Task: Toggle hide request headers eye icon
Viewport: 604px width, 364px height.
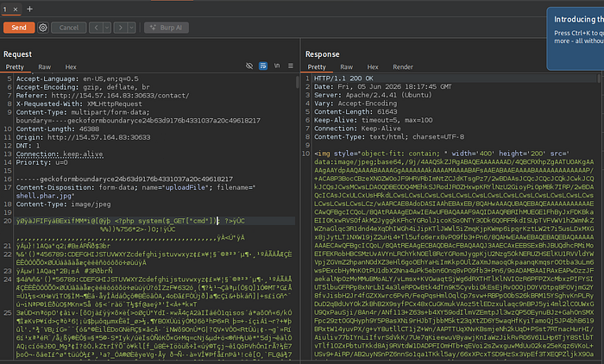Action: [x=249, y=66]
